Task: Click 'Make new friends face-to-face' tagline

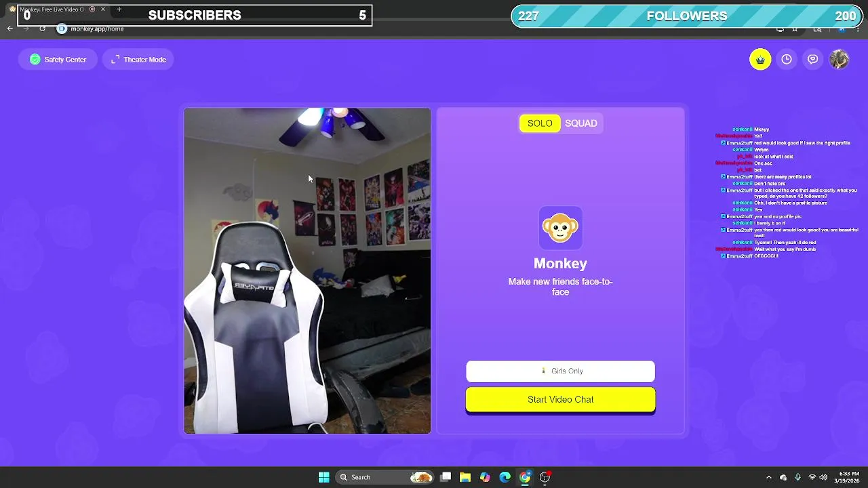Action: (560, 287)
